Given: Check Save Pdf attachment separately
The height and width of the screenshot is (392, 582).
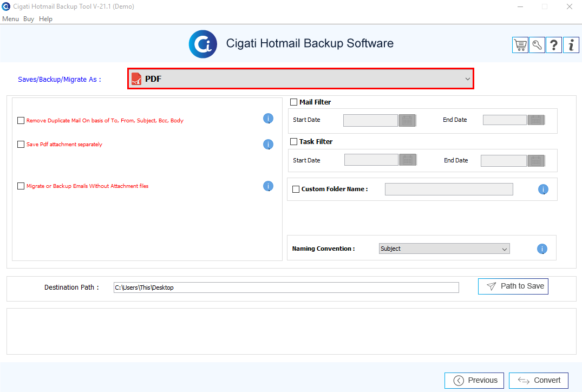Looking at the screenshot, I should [21, 145].
